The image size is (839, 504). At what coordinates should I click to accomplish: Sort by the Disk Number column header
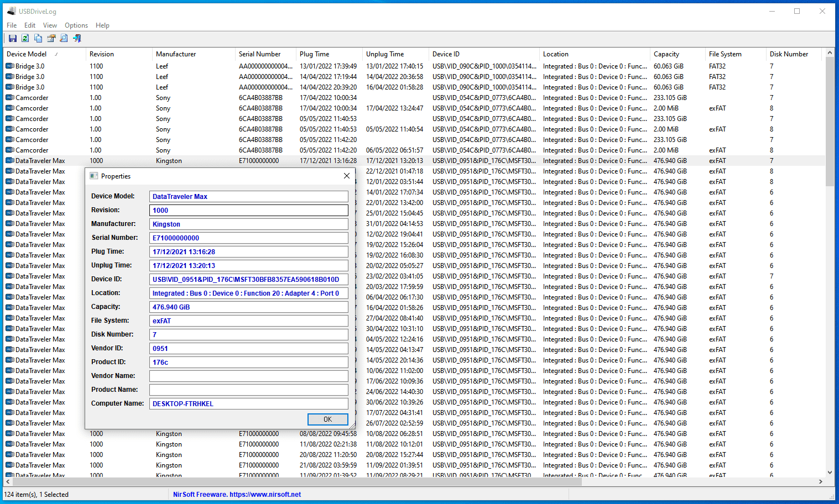795,54
